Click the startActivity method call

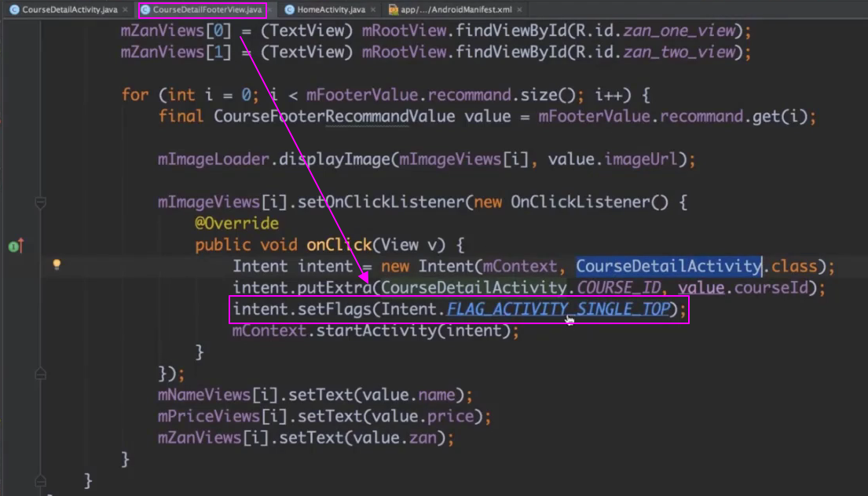tap(376, 330)
